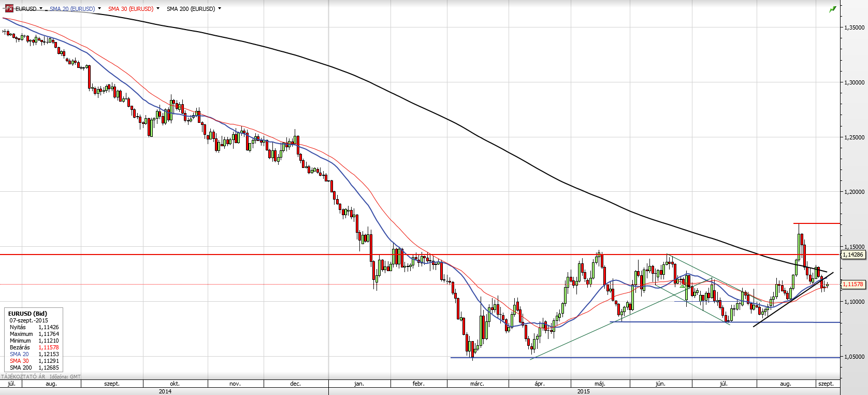This screenshot has width=868, height=395.
Task: Click the 1,25000 price axis label
Action: point(854,137)
